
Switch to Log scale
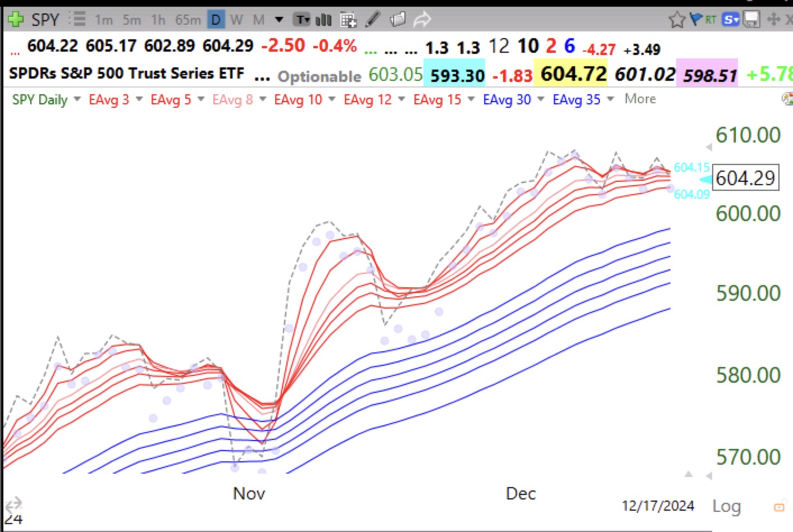coord(726,506)
